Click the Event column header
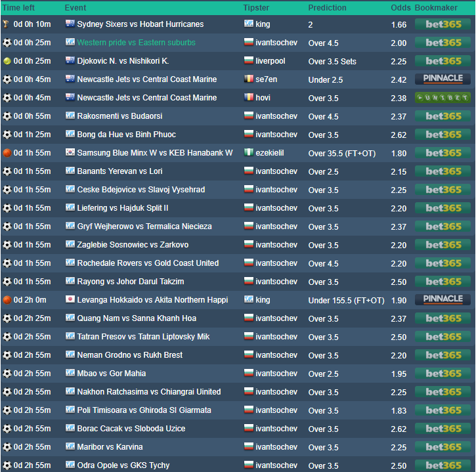Screen dimensions: 476x472 tap(76, 8)
